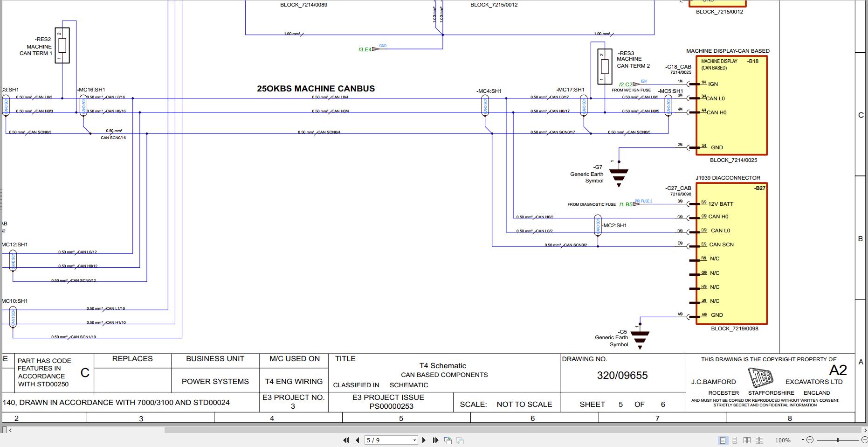The width and height of the screenshot is (868, 447).
Task: Open the page number dropdown
Action: tap(414, 440)
